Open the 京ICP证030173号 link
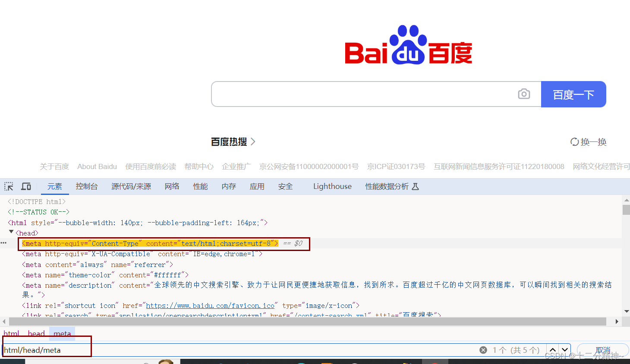 pyautogui.click(x=396, y=166)
